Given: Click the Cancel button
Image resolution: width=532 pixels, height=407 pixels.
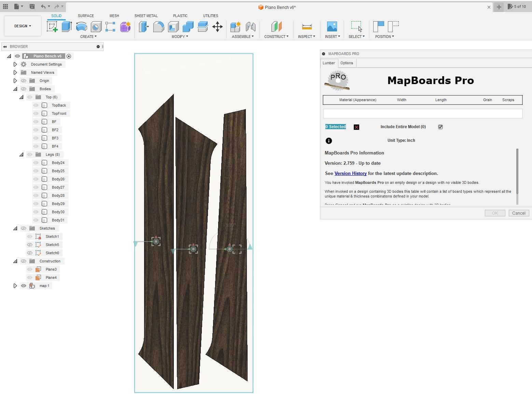Looking at the screenshot, I should coord(519,213).
